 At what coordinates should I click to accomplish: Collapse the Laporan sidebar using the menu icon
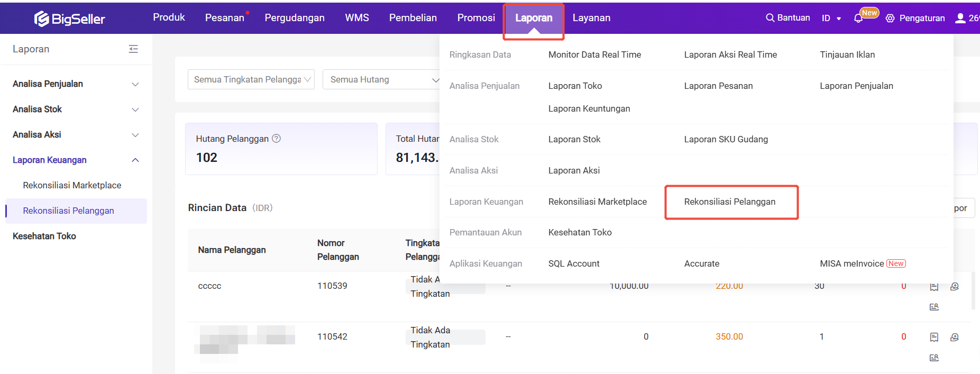[133, 49]
